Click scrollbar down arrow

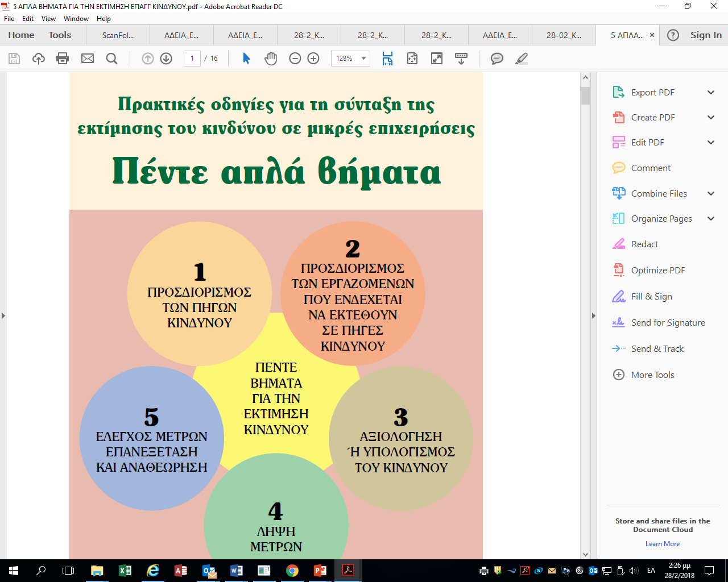pyautogui.click(x=585, y=555)
